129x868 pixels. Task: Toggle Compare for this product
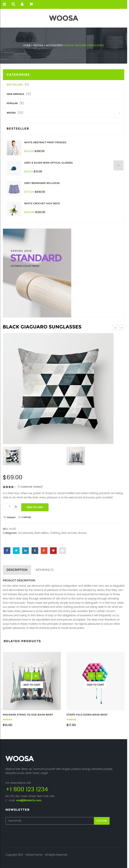(25, 517)
